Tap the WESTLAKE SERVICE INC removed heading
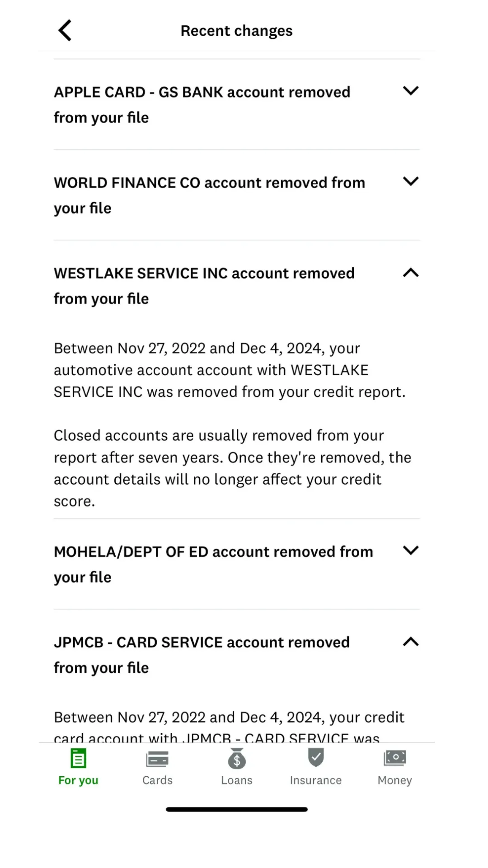488x868 pixels. coord(204,286)
